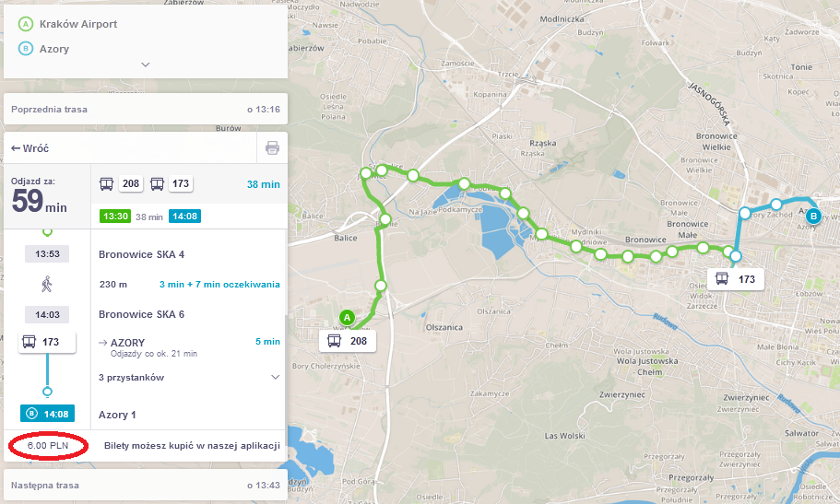840x504 pixels.
Task: Go back with the Wróć link
Action: click(x=30, y=148)
